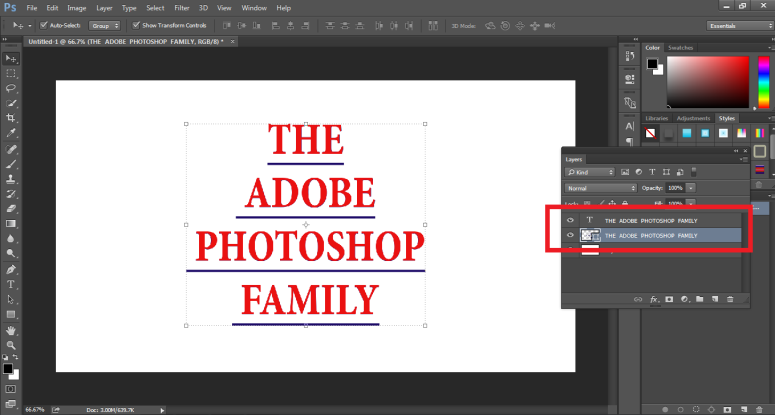Screen dimensions: 775x415
Task: Select the Blur tool
Action: [11, 238]
